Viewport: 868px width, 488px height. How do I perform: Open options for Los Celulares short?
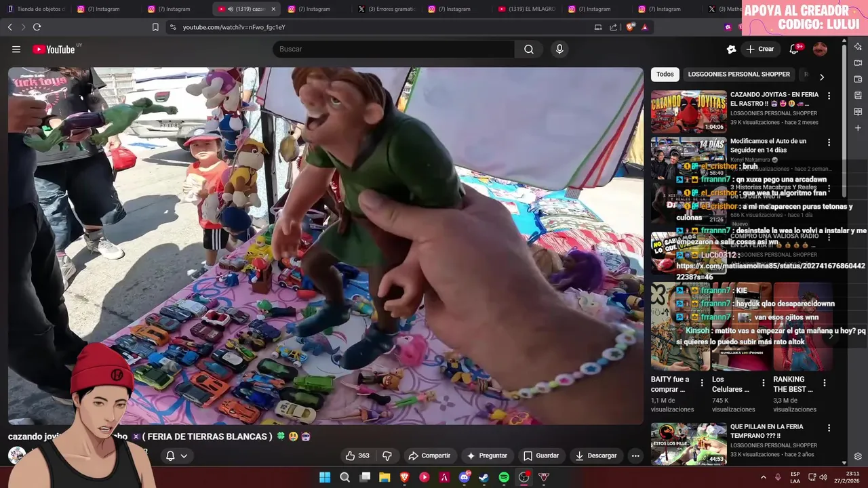(764, 383)
